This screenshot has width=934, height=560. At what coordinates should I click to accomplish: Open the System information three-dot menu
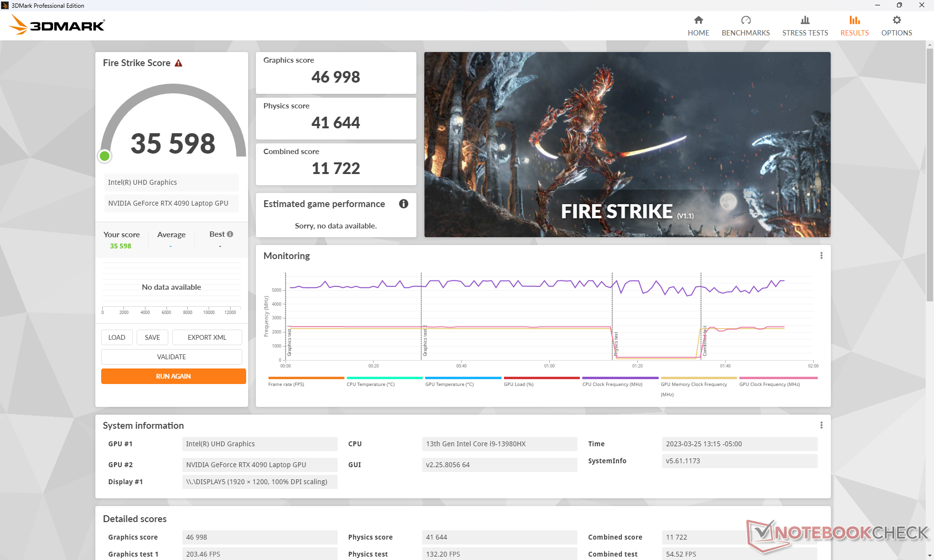point(821,425)
